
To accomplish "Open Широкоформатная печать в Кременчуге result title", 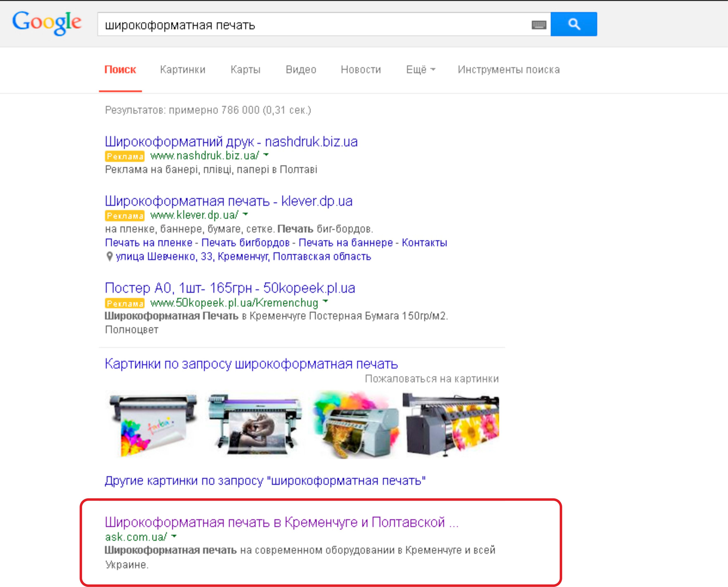I will tap(282, 523).
